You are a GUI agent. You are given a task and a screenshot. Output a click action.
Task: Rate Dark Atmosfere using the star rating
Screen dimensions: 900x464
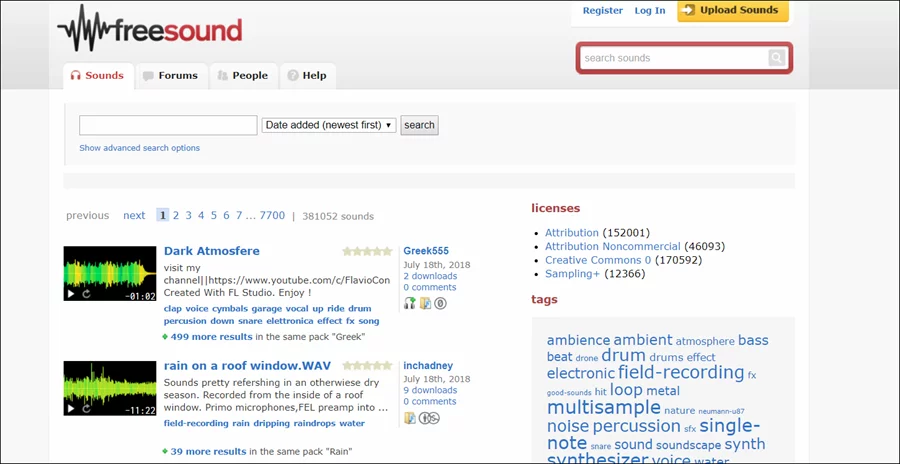click(x=367, y=252)
